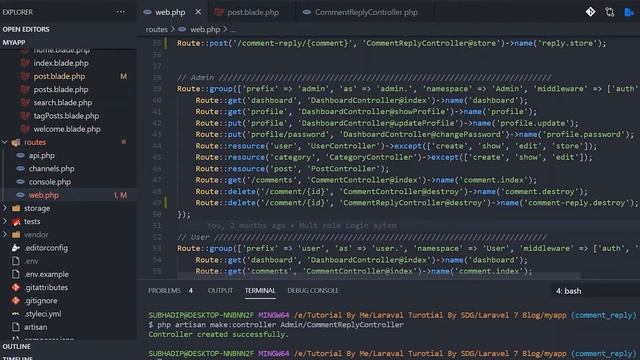The width and height of the screenshot is (640, 360).
Task: Click the problems count badge '4'
Action: point(191,291)
